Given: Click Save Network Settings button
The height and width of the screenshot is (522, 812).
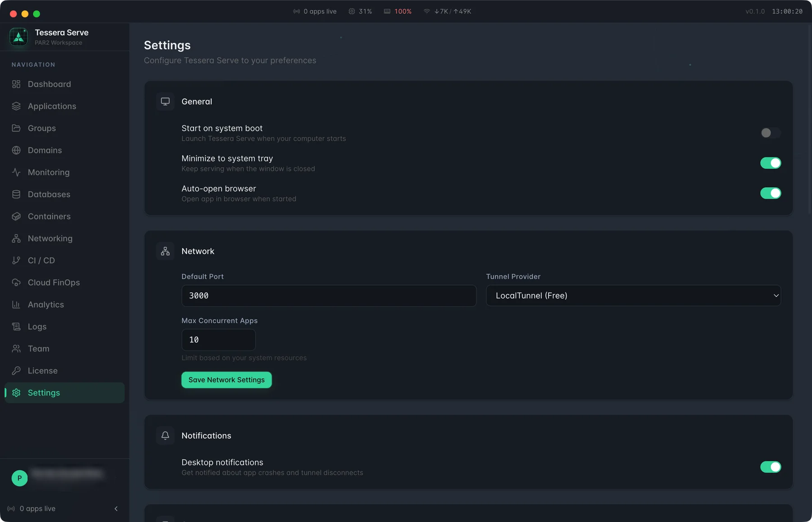Looking at the screenshot, I should pyautogui.click(x=226, y=380).
